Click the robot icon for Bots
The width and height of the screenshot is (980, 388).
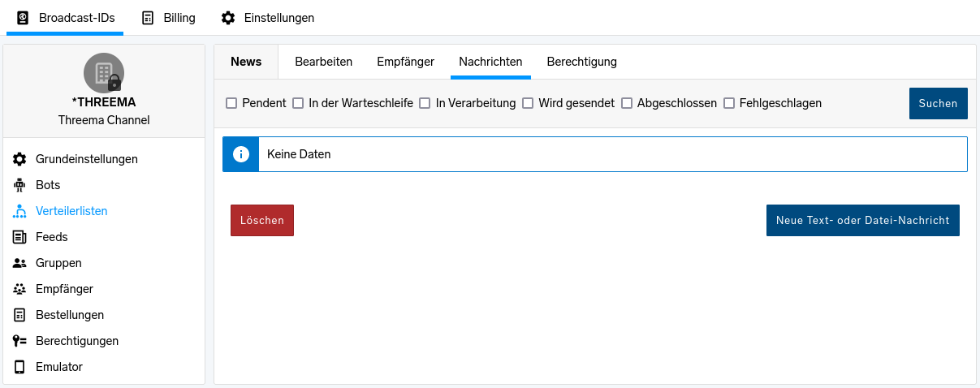pos(19,185)
